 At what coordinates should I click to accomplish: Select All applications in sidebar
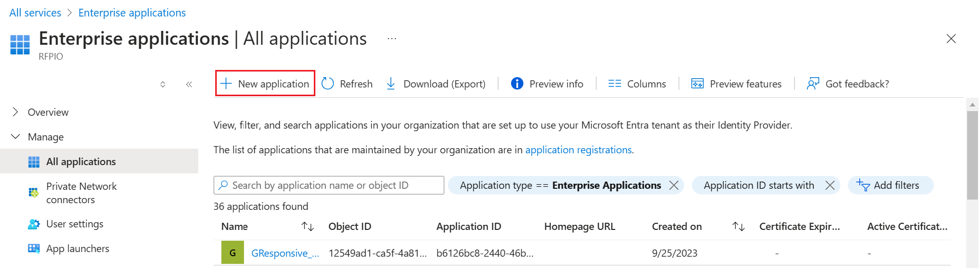pyautogui.click(x=99, y=161)
